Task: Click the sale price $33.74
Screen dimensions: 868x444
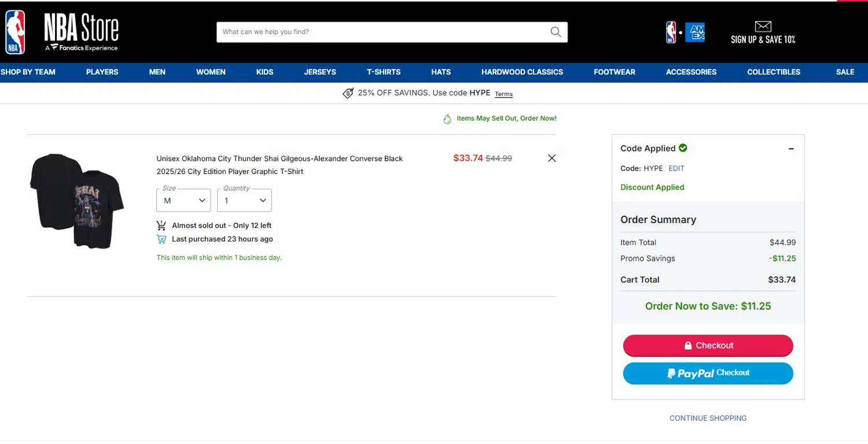Action: tap(468, 158)
